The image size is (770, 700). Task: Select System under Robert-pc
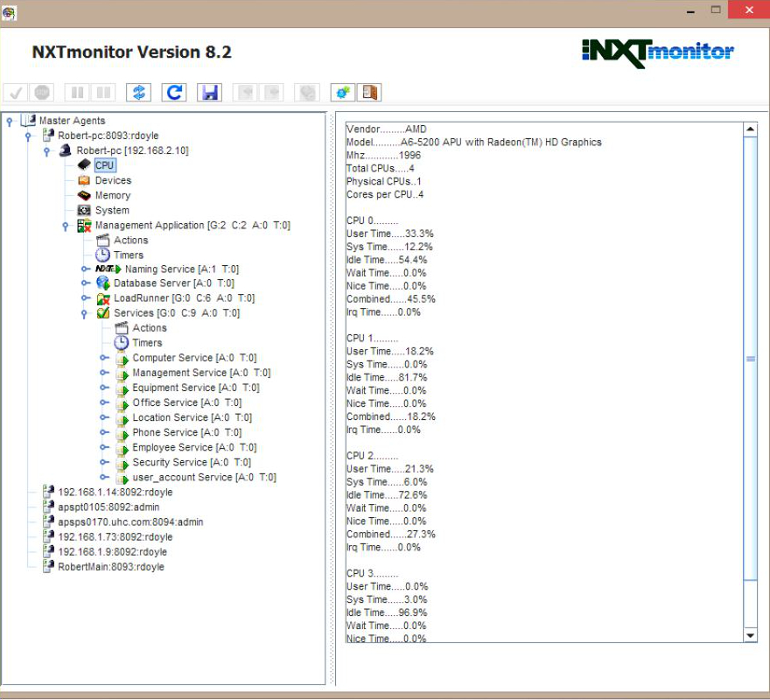point(112,210)
